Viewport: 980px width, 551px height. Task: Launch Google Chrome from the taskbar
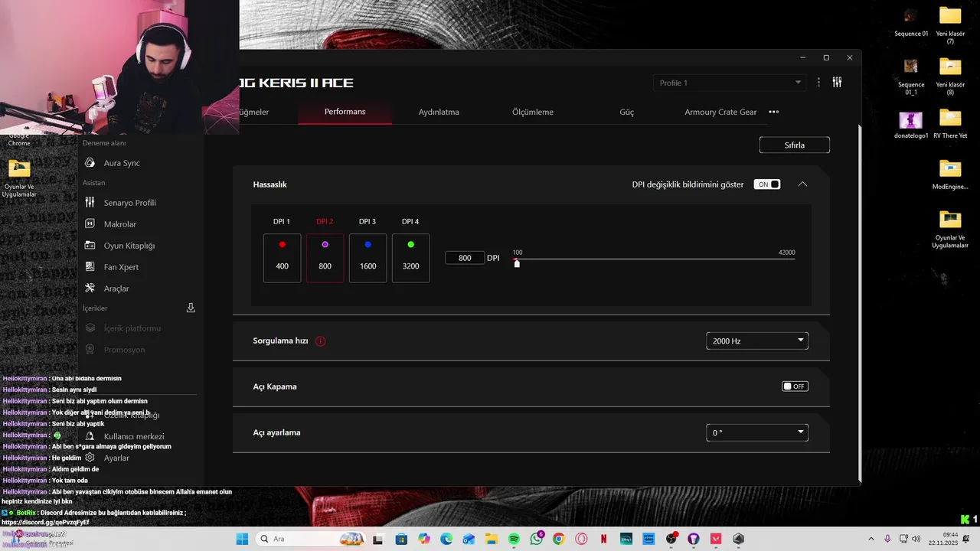click(x=559, y=539)
